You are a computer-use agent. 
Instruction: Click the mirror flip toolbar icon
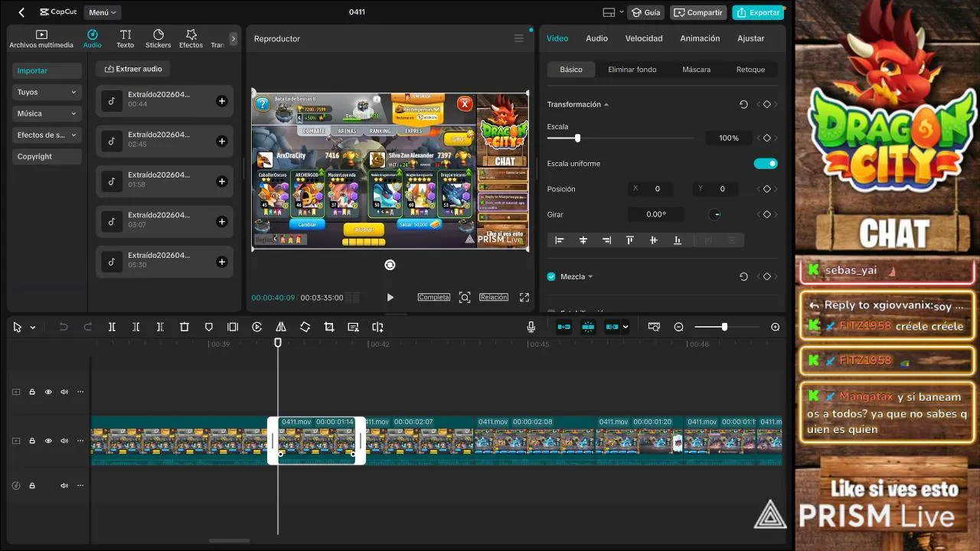[281, 327]
